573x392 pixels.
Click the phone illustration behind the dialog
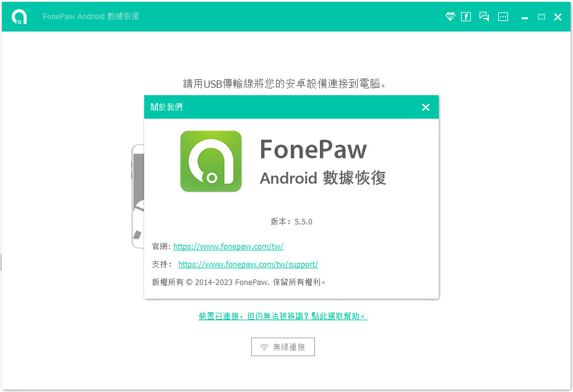click(138, 197)
